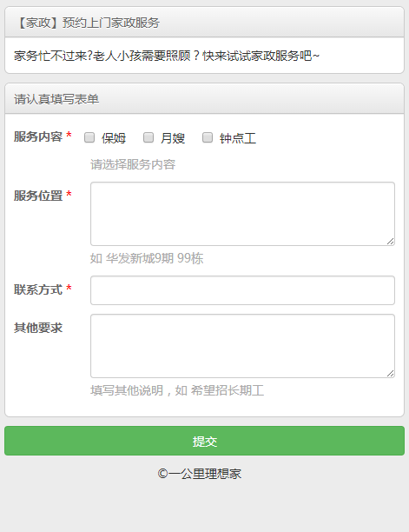This screenshot has width=409, height=532.
Task: Enable the 钟点工 checkbox
Action: click(x=208, y=137)
